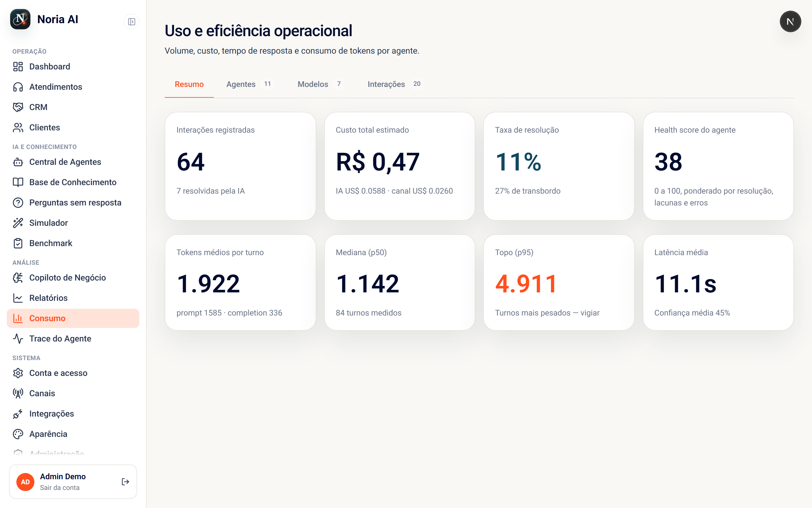Click the 1.922 tokens médios value
Screen dimensions: 812x508
208,284
